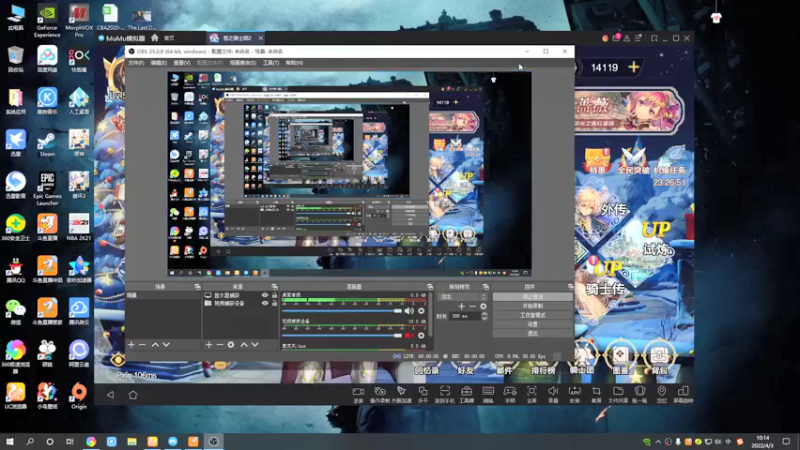Click MuMu screen record camera icon
This screenshot has height=450, width=800.
pyautogui.click(x=358, y=394)
